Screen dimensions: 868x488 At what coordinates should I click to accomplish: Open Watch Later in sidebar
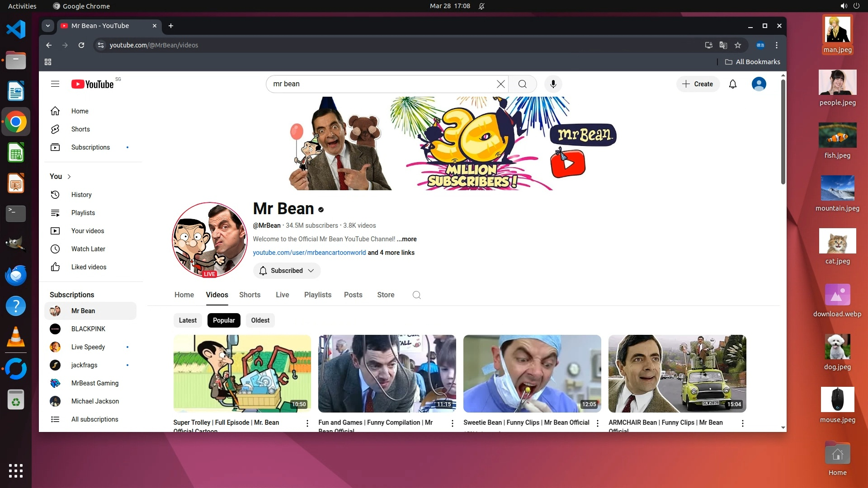click(x=88, y=249)
